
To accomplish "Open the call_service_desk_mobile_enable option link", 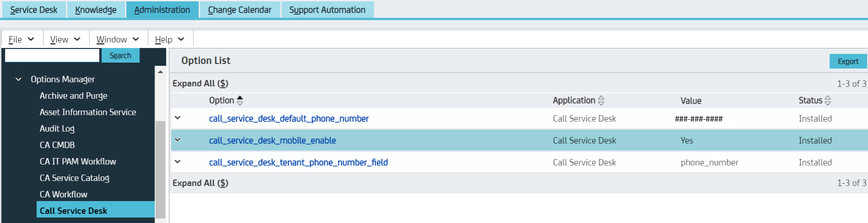I will (272, 141).
